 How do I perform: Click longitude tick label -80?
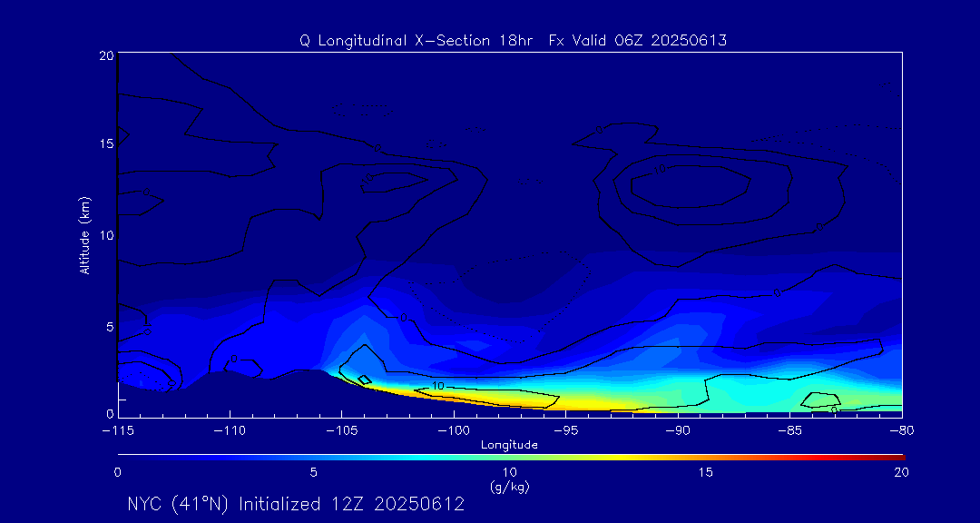click(x=902, y=430)
